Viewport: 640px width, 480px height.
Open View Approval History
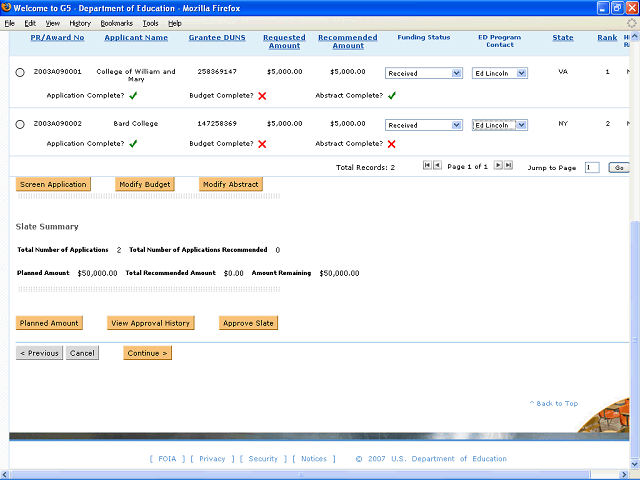(x=151, y=323)
